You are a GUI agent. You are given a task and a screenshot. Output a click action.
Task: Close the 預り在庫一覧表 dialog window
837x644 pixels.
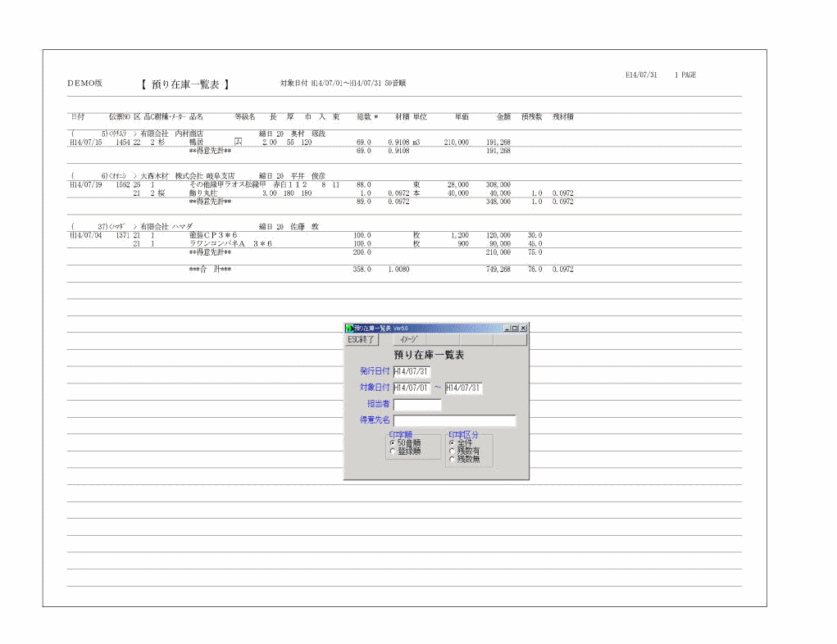pyautogui.click(x=523, y=328)
